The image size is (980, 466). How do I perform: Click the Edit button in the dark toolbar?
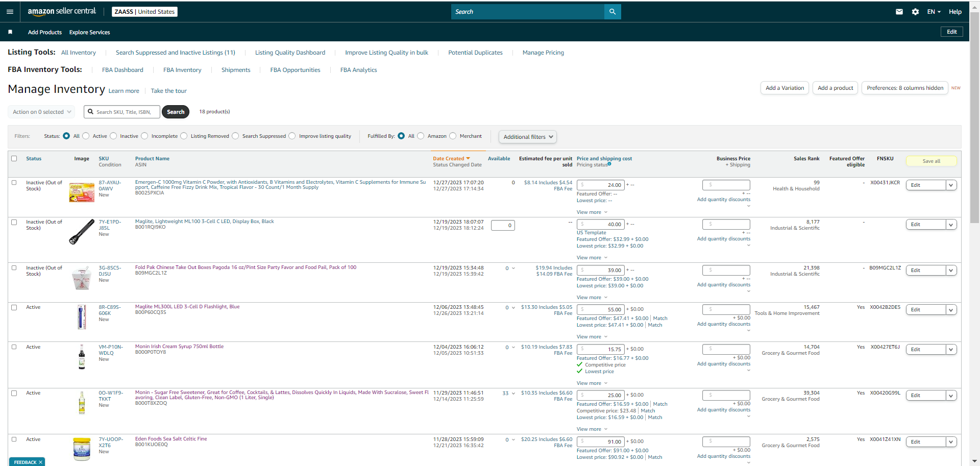(x=952, y=32)
